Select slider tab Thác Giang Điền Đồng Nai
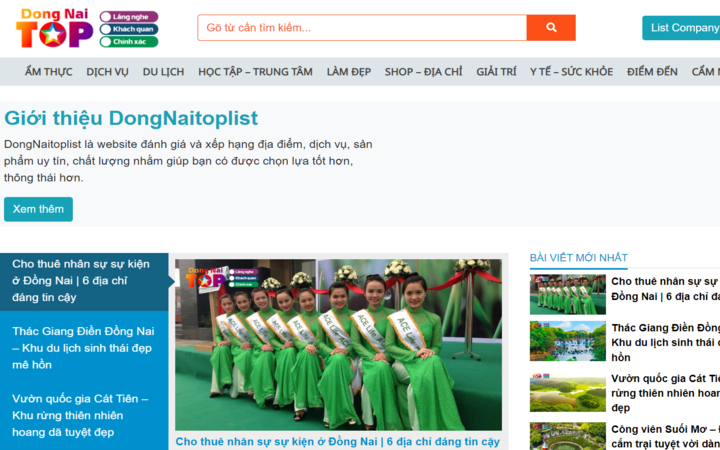Screen dimensions: 720x450 coord(84,348)
